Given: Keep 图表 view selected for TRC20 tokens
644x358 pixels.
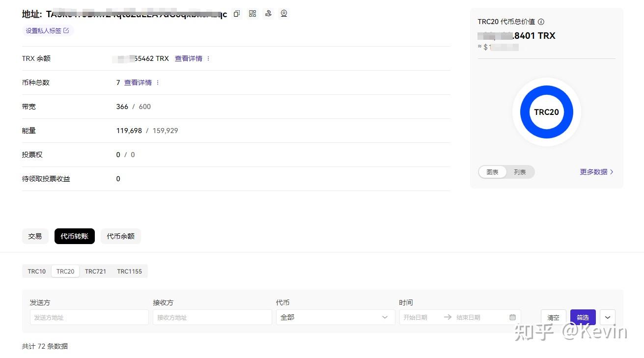Looking at the screenshot, I should (492, 172).
